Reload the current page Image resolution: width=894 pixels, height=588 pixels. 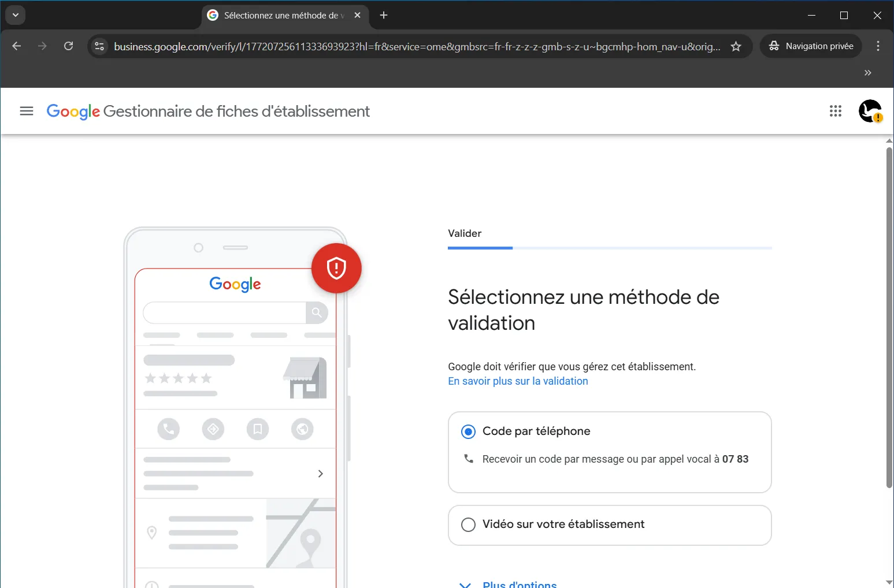(68, 46)
